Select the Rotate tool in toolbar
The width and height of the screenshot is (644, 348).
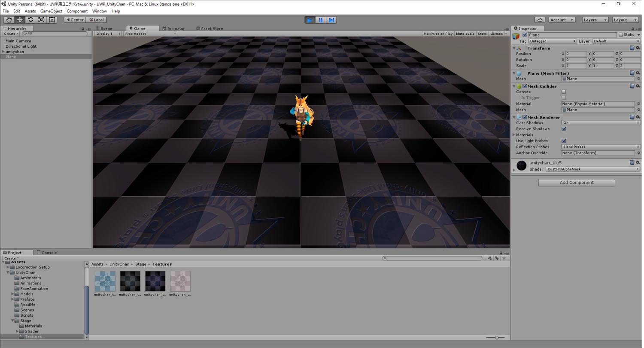tap(30, 20)
